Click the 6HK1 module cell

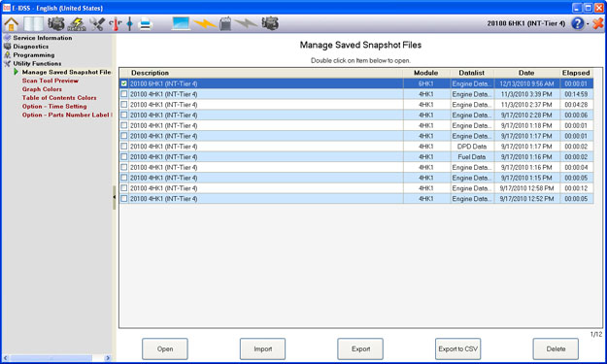pyautogui.click(x=425, y=83)
